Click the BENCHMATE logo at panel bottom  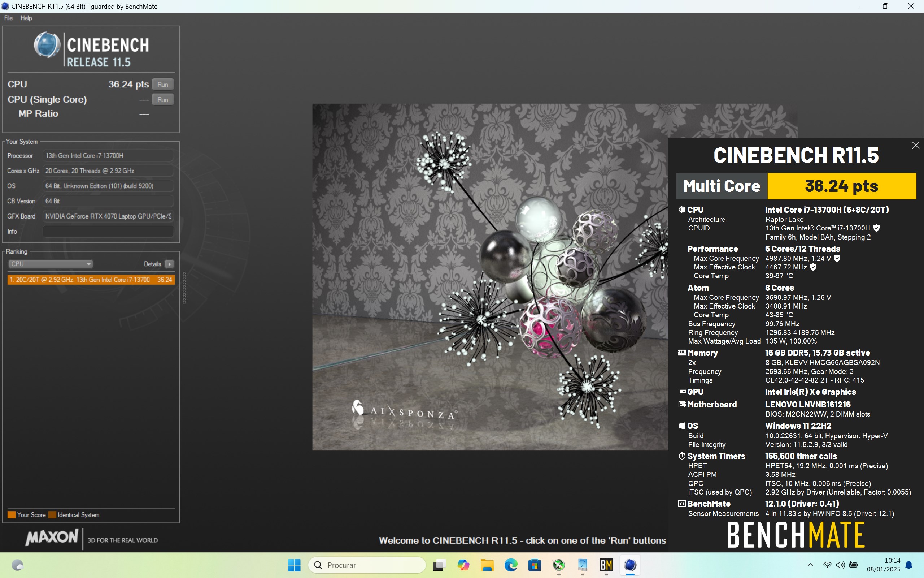tap(796, 535)
